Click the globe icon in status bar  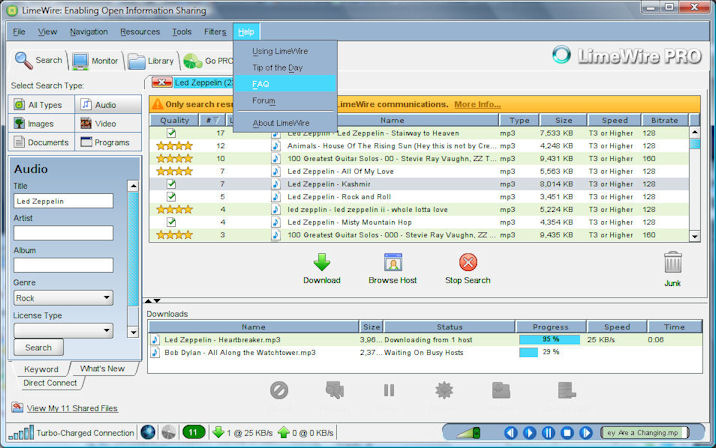[x=148, y=432]
